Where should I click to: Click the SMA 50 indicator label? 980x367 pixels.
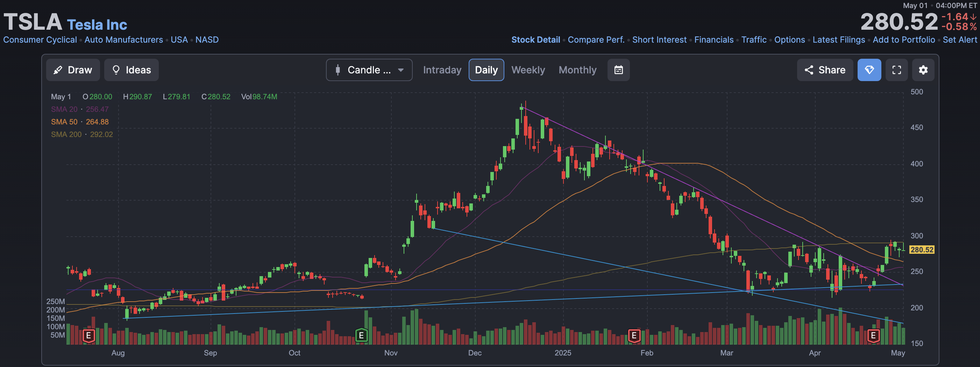[64, 122]
